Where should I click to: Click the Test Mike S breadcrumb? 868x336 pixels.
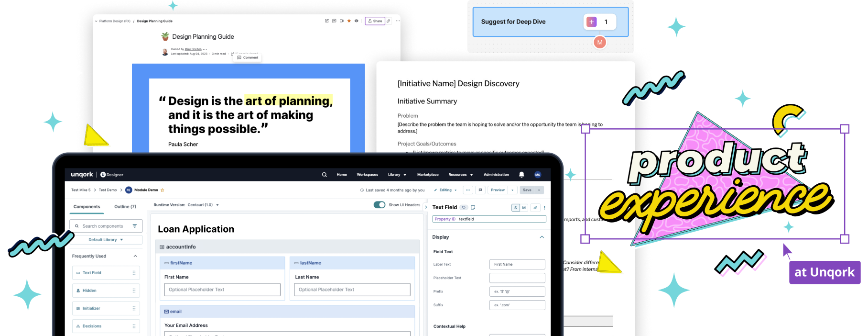(81, 190)
